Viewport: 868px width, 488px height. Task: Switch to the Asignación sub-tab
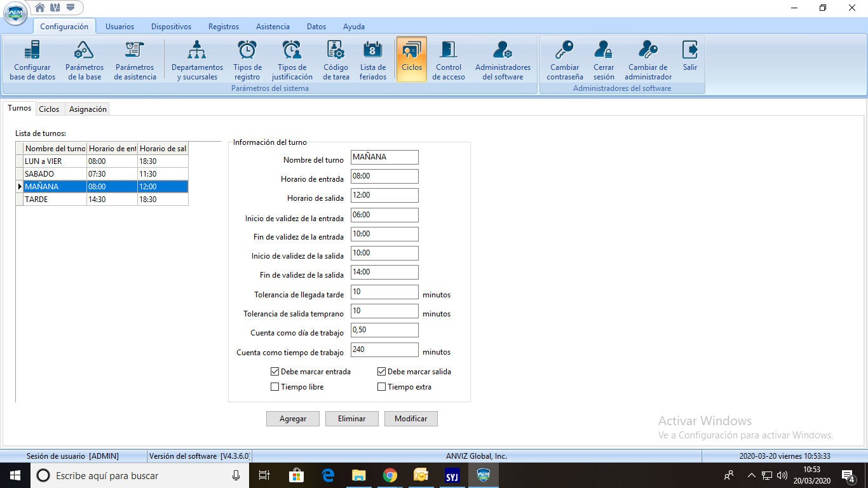[x=88, y=109]
